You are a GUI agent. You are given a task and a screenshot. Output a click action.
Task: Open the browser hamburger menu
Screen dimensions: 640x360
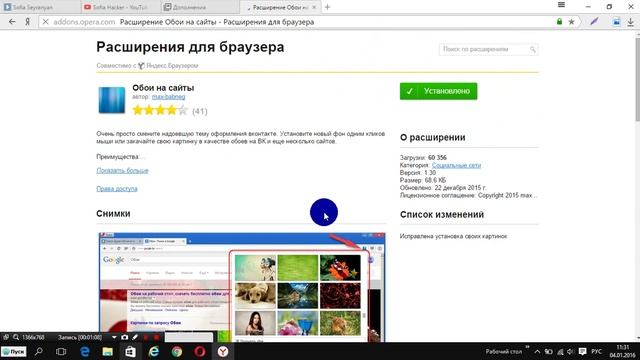click(x=561, y=5)
